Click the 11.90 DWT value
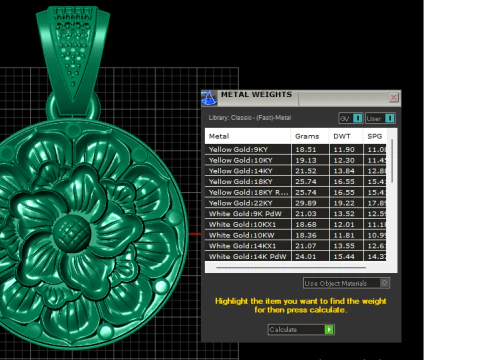Image resolution: width=480 pixels, height=360 pixels. point(344,150)
